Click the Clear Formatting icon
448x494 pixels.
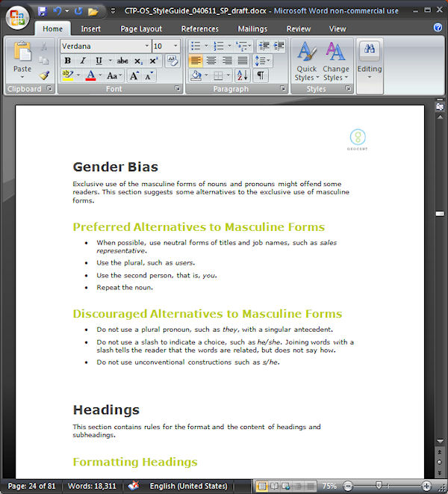point(172,61)
